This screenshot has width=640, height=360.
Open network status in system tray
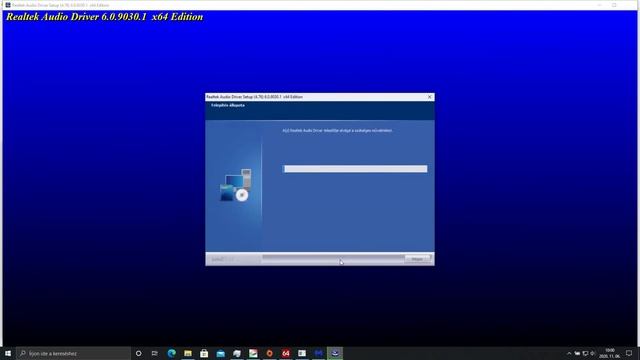pos(585,353)
